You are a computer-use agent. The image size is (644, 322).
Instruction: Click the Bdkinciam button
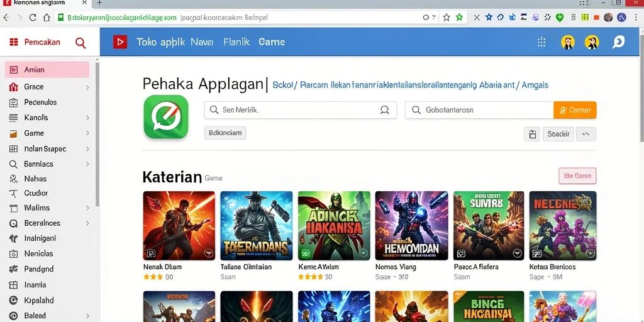225,133
